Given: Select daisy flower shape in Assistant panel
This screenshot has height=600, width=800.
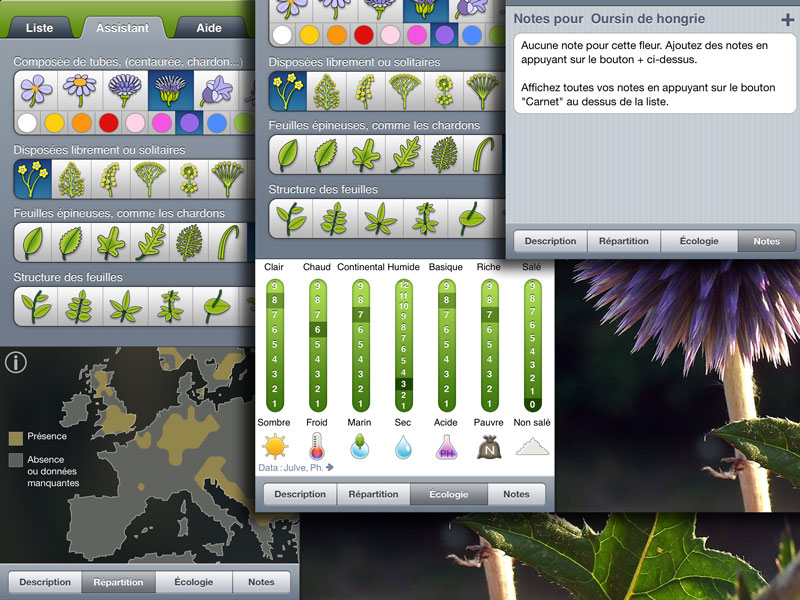Looking at the screenshot, I should 80,90.
